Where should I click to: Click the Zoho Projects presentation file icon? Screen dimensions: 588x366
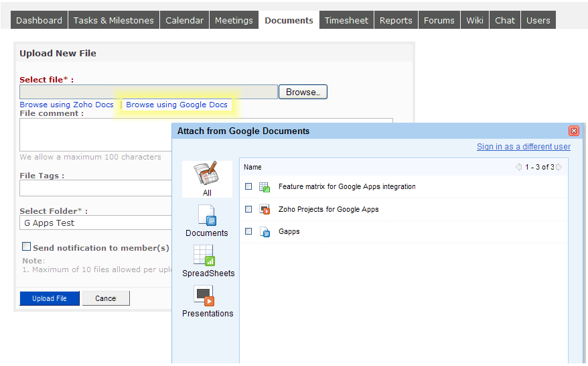tap(265, 209)
